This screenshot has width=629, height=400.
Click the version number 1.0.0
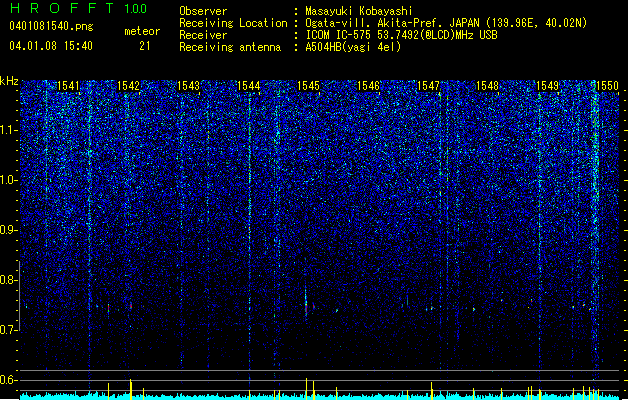135,8
